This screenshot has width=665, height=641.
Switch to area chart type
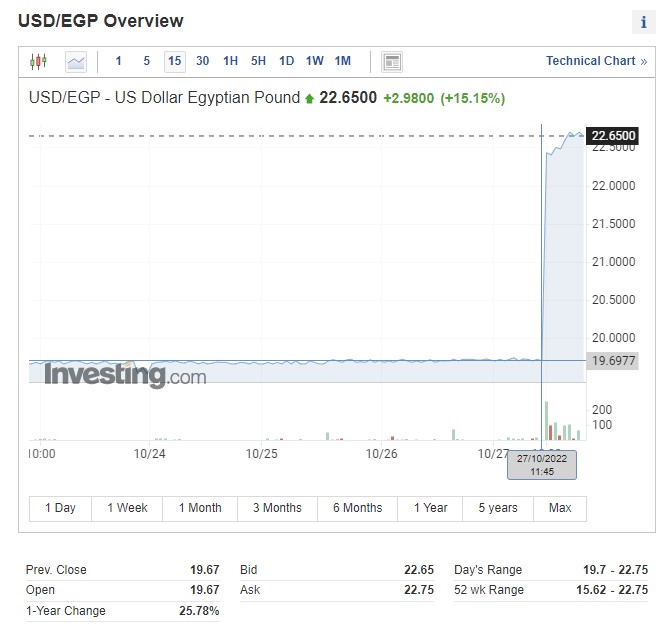[x=76, y=61]
